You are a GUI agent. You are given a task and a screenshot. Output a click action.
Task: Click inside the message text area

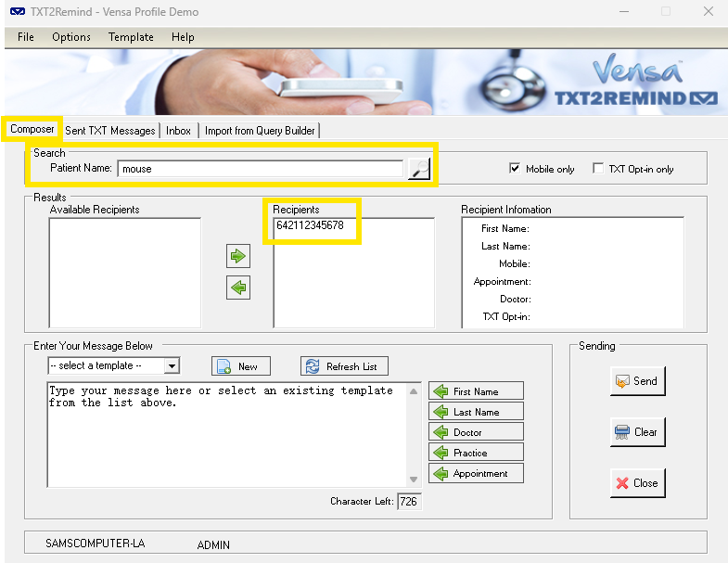[227, 435]
